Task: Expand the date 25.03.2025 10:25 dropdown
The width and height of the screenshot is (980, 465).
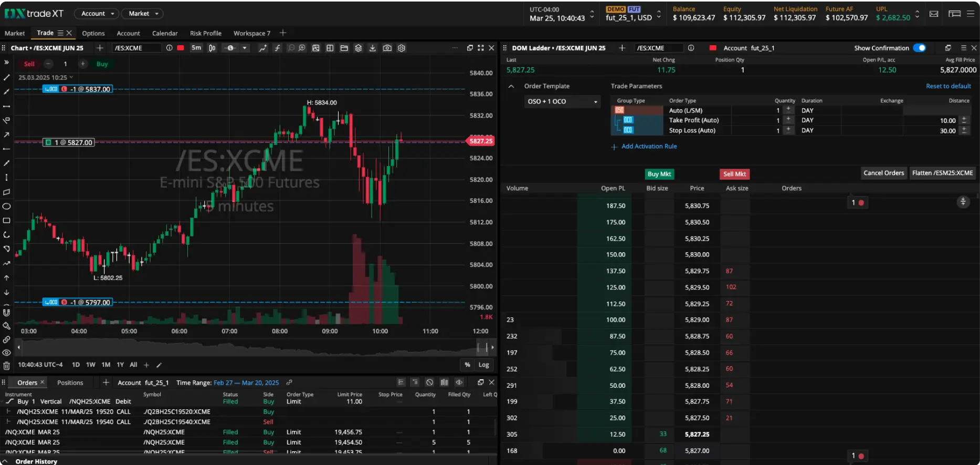Action: (x=71, y=77)
